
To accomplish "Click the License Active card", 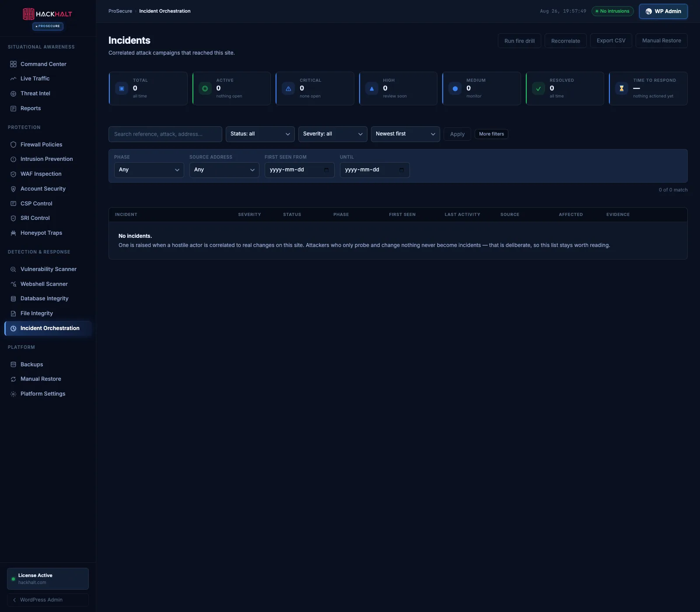I will [x=48, y=579].
